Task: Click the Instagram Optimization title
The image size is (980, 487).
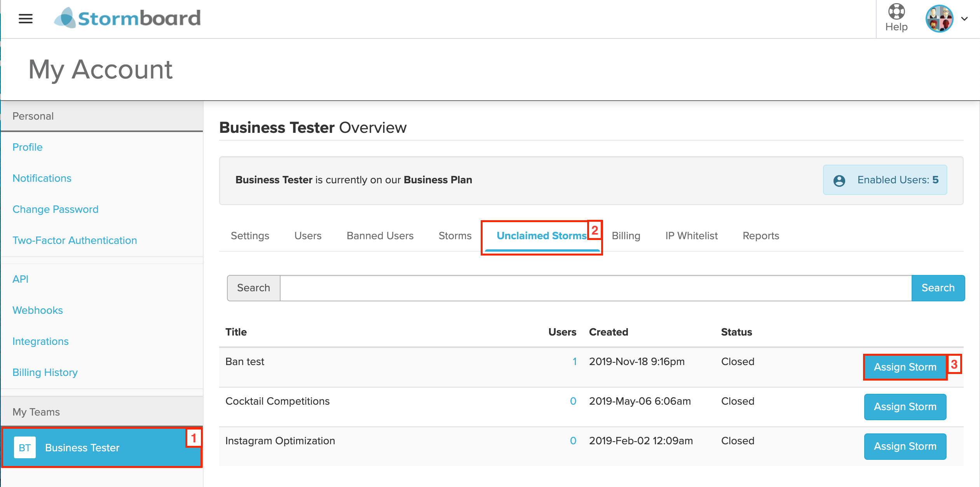Action: 280,441
